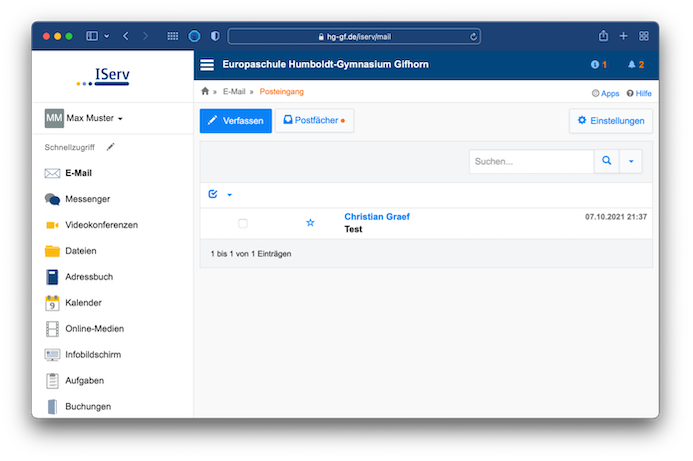
Task: Reload the page with the refresh icon
Action: tap(473, 37)
